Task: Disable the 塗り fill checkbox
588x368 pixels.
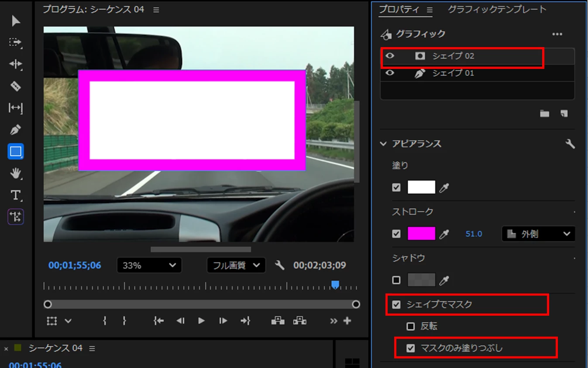Action: 396,187
